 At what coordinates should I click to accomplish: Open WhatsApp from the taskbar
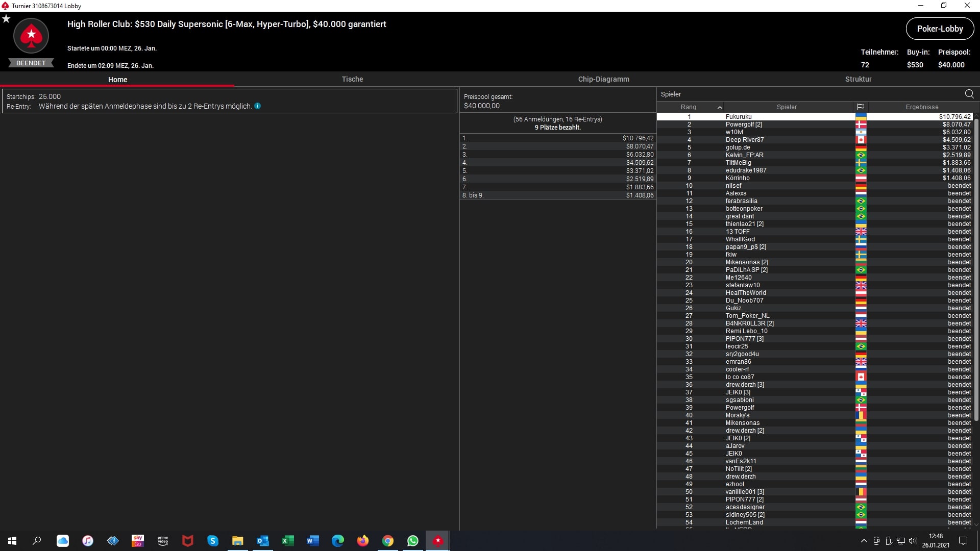coord(412,541)
